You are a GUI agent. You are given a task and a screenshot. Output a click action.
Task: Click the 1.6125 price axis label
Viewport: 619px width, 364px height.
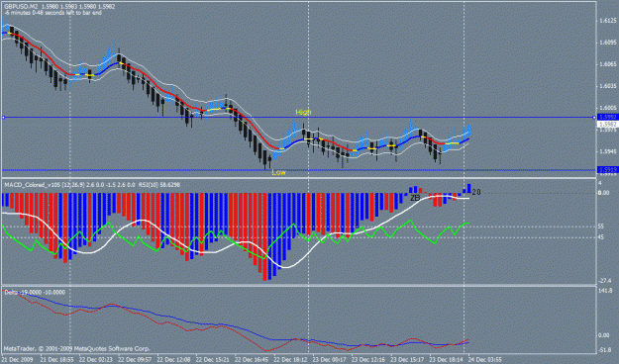(x=608, y=21)
